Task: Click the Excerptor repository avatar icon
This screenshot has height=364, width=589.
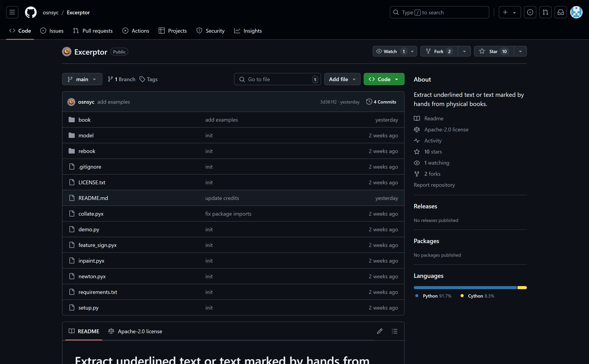Action: click(67, 52)
